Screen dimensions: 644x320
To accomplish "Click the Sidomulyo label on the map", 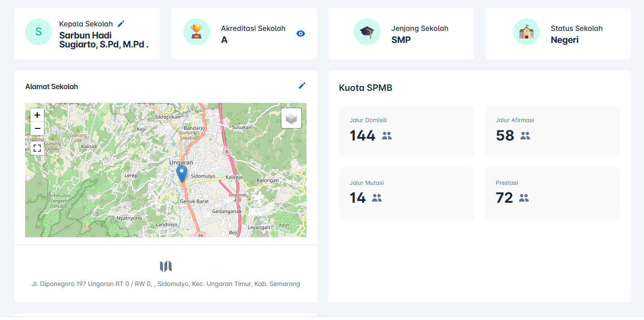I will pos(203,176).
